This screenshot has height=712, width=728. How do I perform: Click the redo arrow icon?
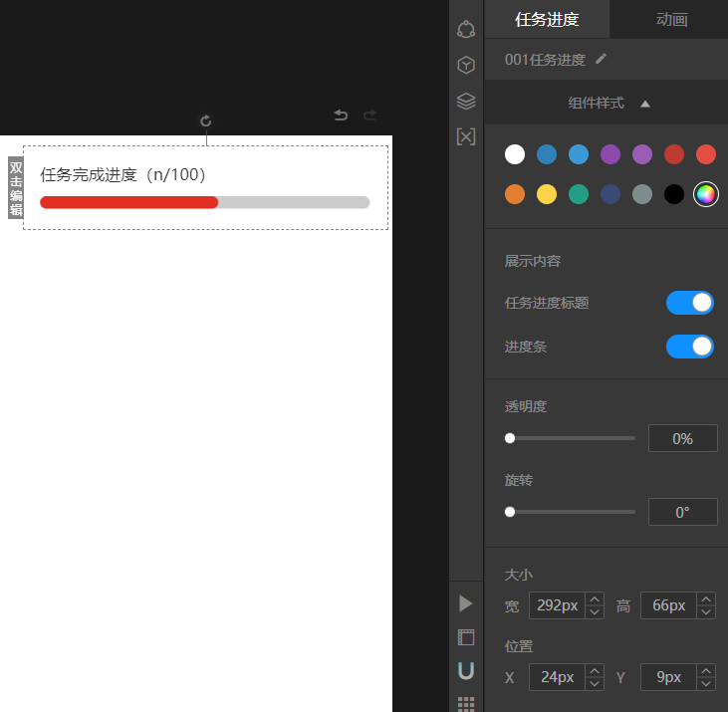pyautogui.click(x=370, y=115)
